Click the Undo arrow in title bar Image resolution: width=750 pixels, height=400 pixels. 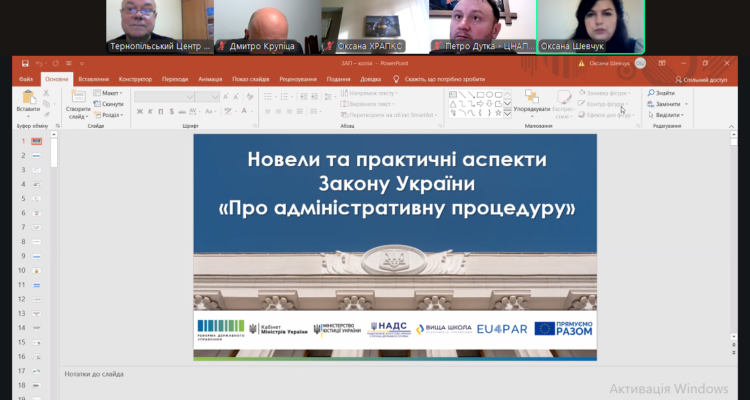click(x=39, y=63)
